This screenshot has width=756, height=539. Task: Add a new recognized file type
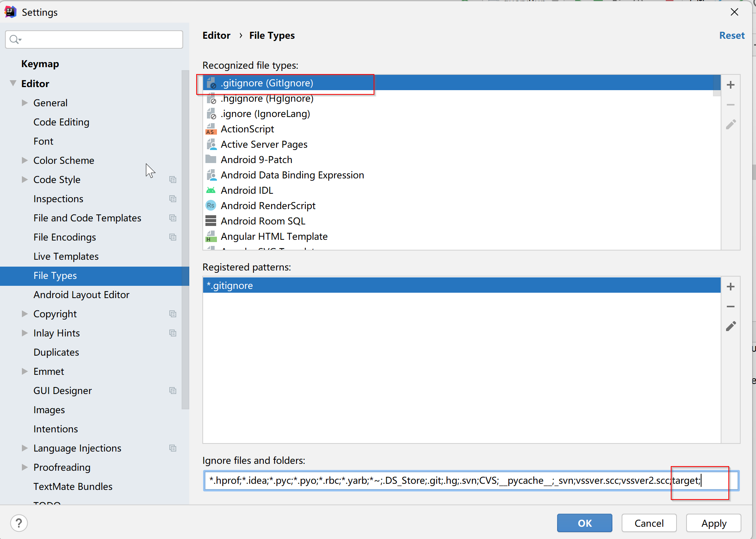pos(731,85)
